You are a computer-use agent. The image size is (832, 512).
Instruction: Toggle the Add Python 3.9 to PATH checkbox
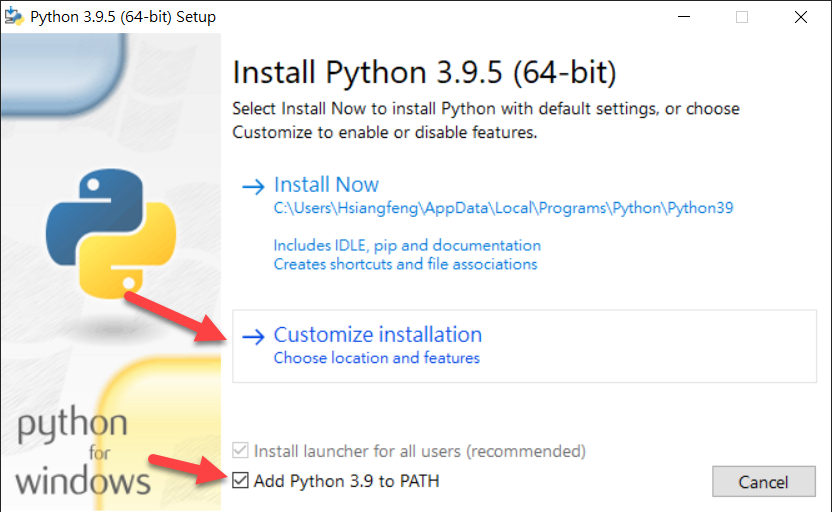pyautogui.click(x=241, y=481)
